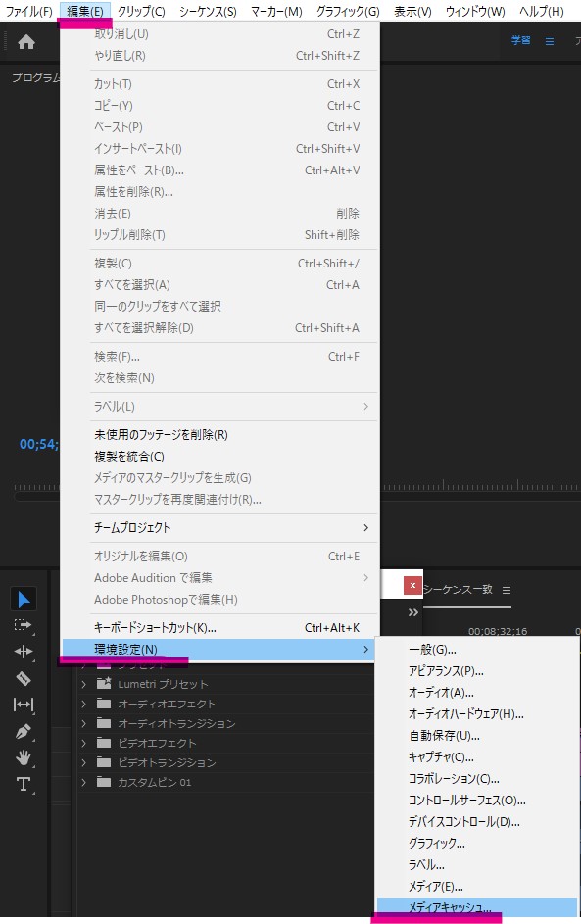The width and height of the screenshot is (581, 924).
Task: Expand the Lumetri プリセット folder
Action: [x=83, y=684]
